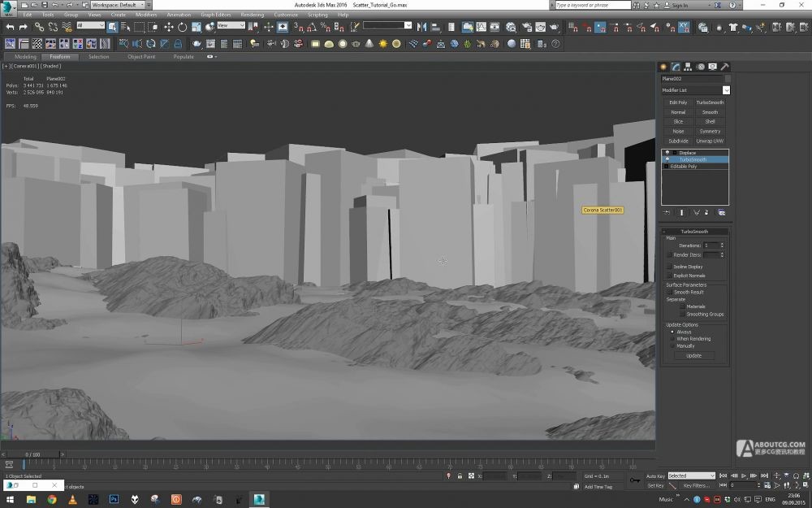Click the Plane002 object color swatch

pos(727,79)
